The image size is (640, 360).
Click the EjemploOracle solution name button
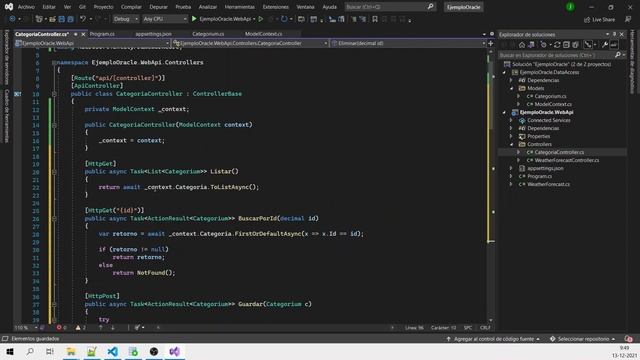[463, 7]
